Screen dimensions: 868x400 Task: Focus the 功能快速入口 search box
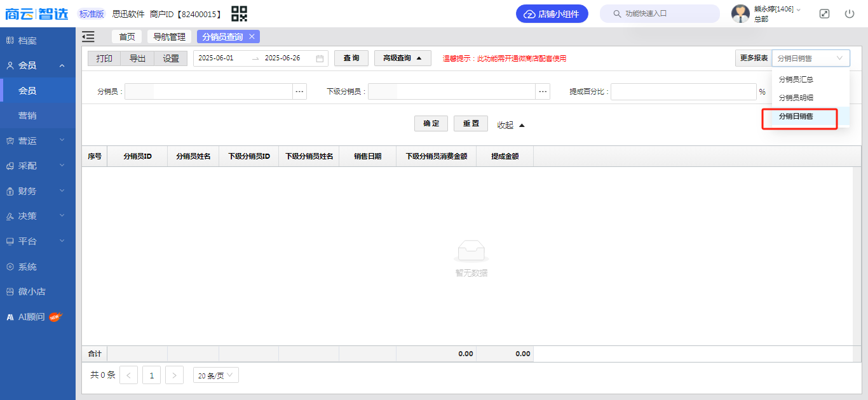click(660, 13)
